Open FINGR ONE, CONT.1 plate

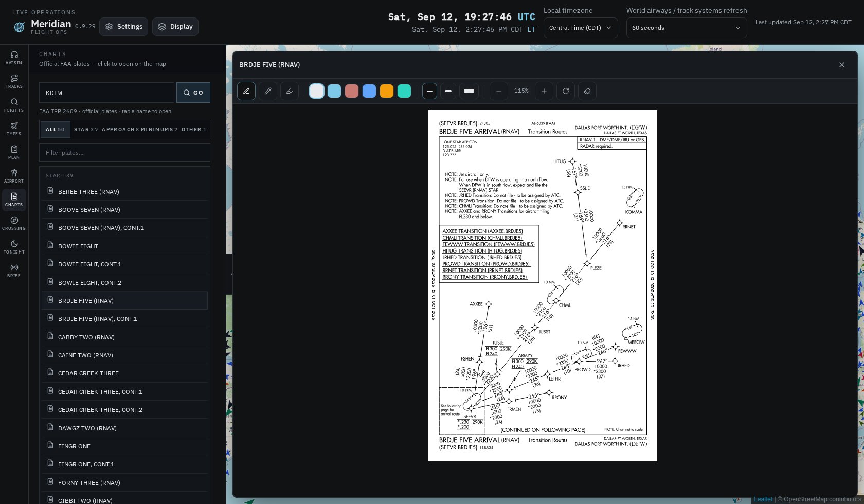click(124, 464)
